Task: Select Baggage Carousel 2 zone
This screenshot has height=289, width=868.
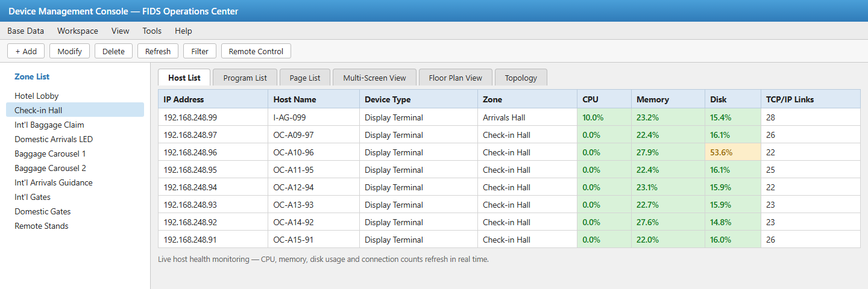Action: 75,168
